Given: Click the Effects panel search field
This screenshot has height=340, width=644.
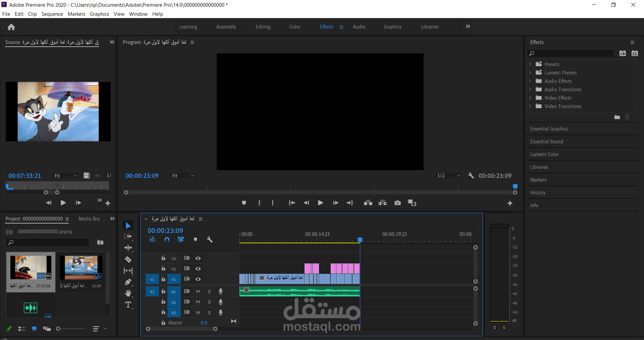Looking at the screenshot, I should (x=571, y=53).
